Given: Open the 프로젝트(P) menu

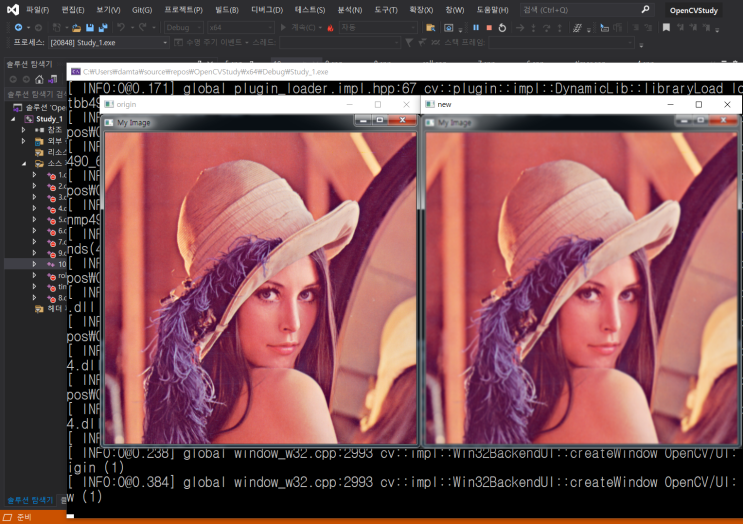Looking at the screenshot, I should click(x=183, y=10).
